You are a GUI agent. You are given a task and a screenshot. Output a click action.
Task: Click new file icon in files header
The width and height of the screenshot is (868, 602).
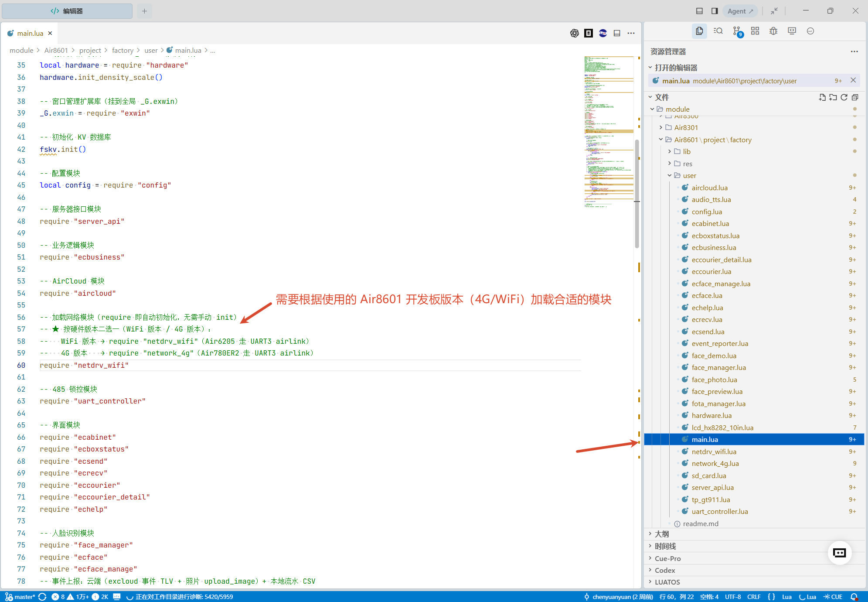[x=822, y=97]
